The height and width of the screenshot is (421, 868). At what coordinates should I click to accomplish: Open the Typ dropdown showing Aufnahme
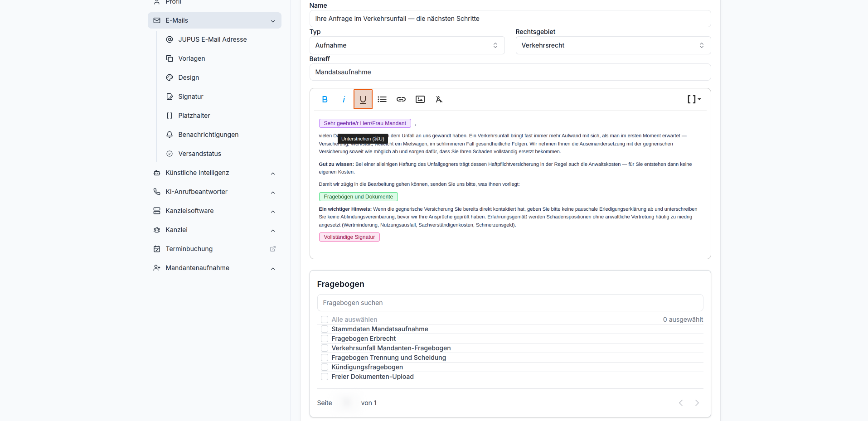click(407, 45)
